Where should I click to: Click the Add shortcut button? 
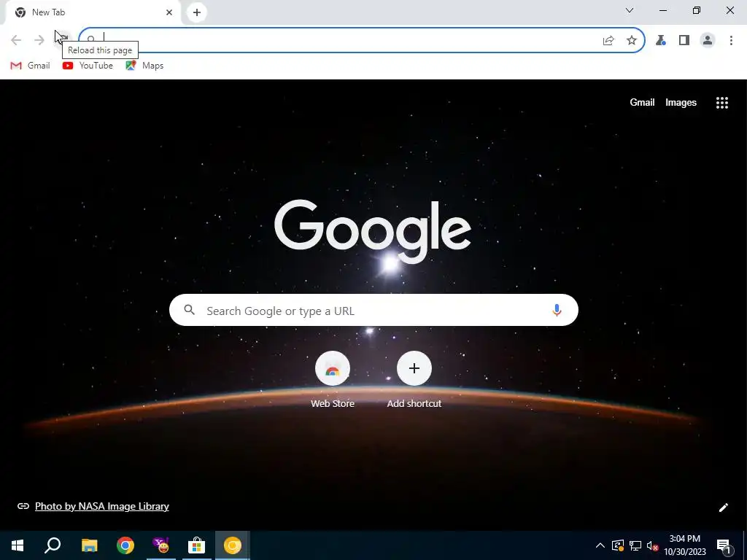tap(414, 379)
